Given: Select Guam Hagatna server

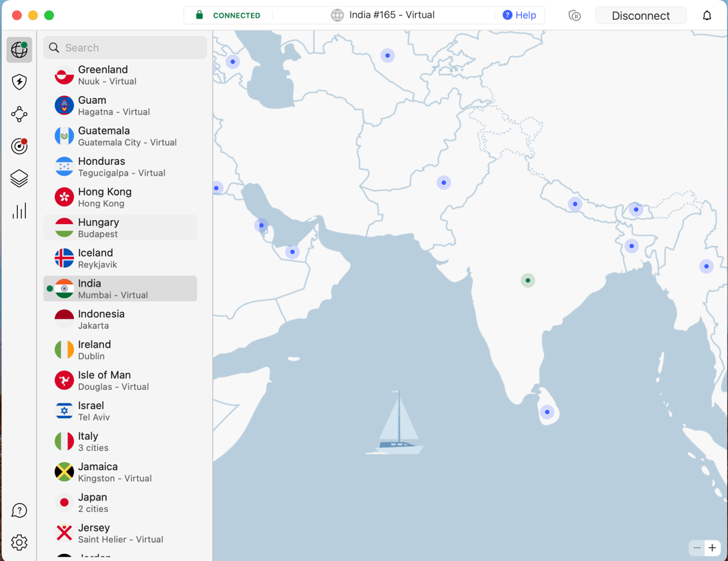Looking at the screenshot, I should click(x=120, y=105).
